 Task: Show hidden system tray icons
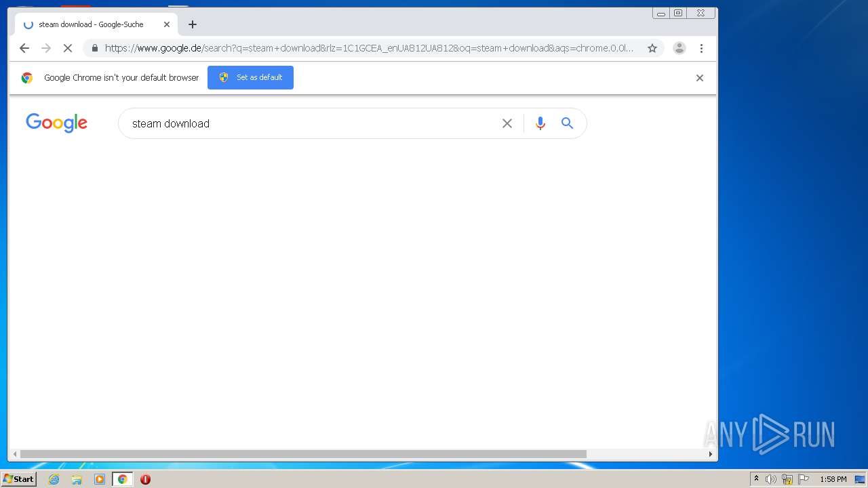click(756, 479)
